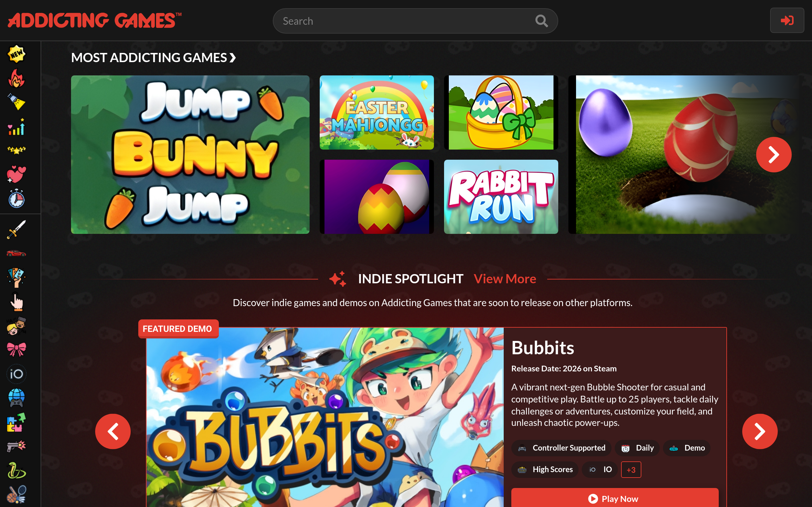812x507 pixels.
Task: Go to next indie spotlight game
Action: (759, 431)
